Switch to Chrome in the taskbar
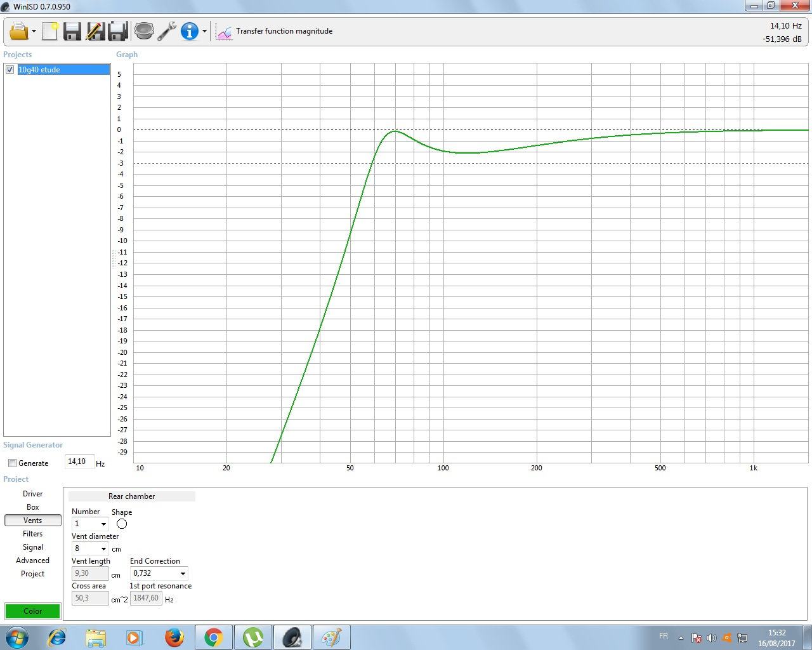812x650 pixels. (214, 637)
